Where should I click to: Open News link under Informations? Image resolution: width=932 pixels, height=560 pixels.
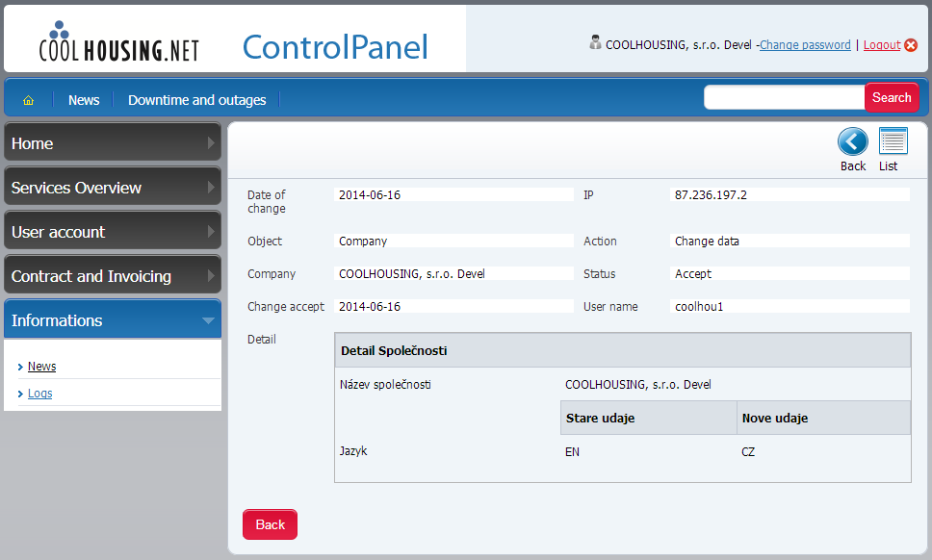pyautogui.click(x=41, y=367)
